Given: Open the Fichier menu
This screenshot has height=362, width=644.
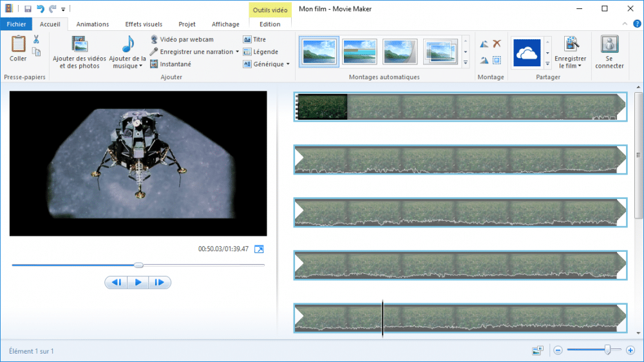Looking at the screenshot, I should click(15, 24).
